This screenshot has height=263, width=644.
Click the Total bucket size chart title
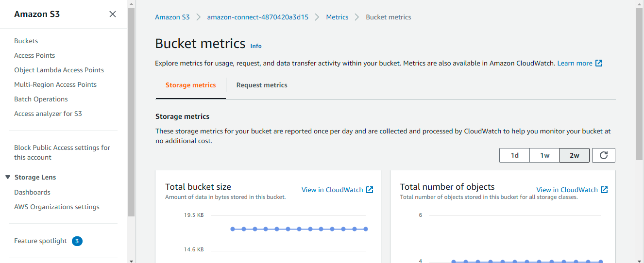click(198, 187)
